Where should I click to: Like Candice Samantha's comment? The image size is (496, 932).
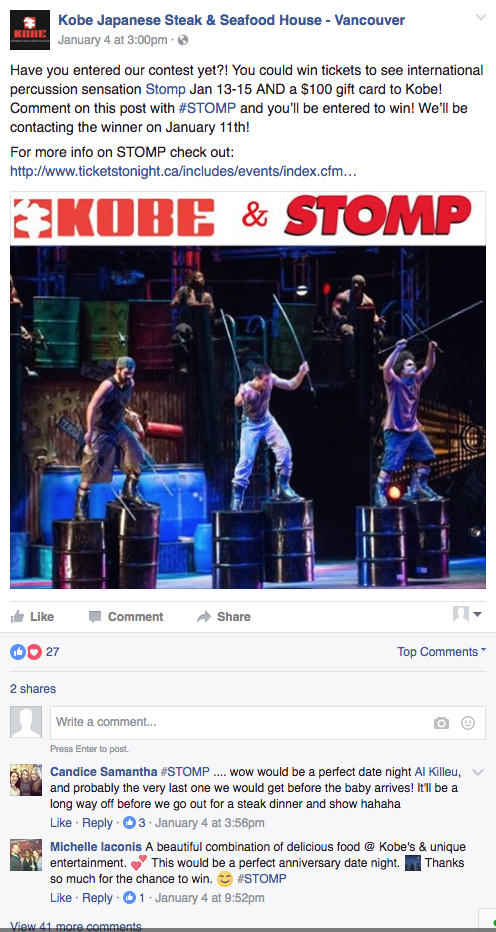61,823
